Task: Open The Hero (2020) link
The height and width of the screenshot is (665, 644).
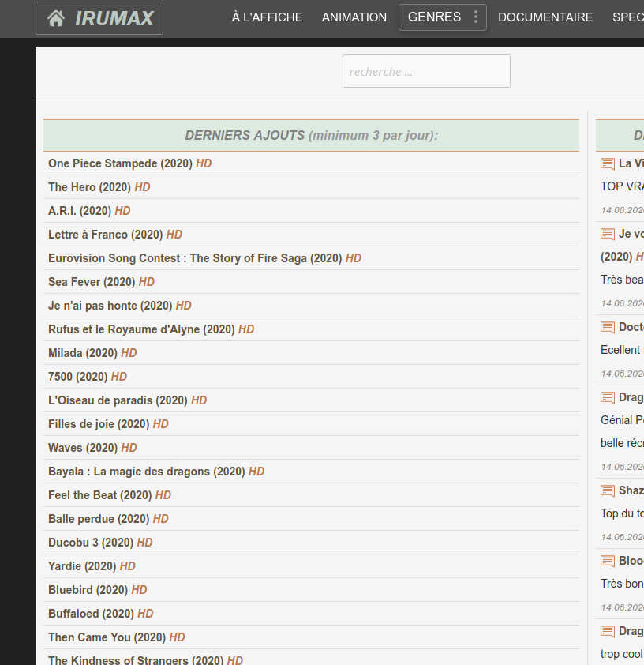Action: tap(99, 187)
